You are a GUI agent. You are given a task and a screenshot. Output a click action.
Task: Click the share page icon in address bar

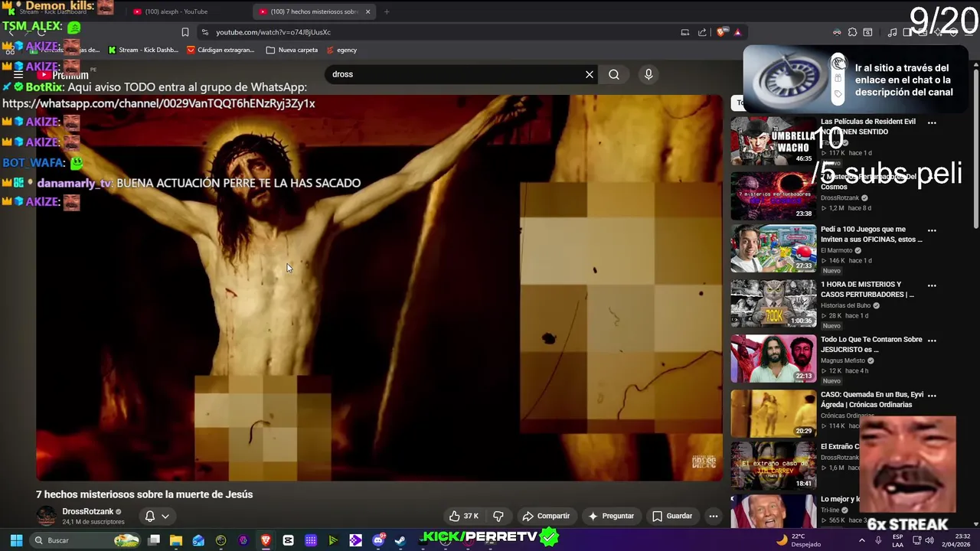[702, 32]
